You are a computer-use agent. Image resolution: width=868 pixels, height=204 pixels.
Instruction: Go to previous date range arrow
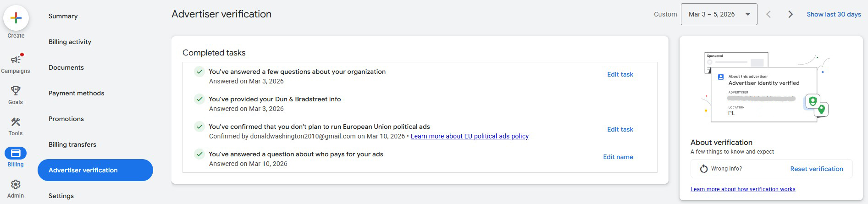coord(768,14)
